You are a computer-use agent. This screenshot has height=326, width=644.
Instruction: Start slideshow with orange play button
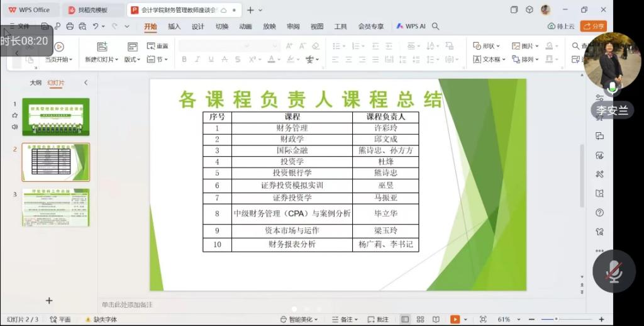[455, 319]
